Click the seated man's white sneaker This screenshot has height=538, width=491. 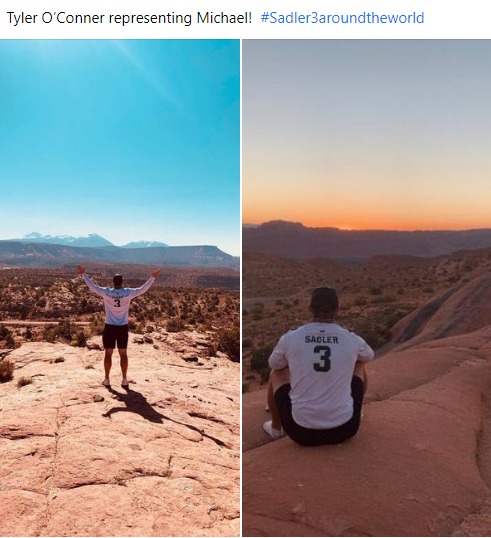point(273,430)
